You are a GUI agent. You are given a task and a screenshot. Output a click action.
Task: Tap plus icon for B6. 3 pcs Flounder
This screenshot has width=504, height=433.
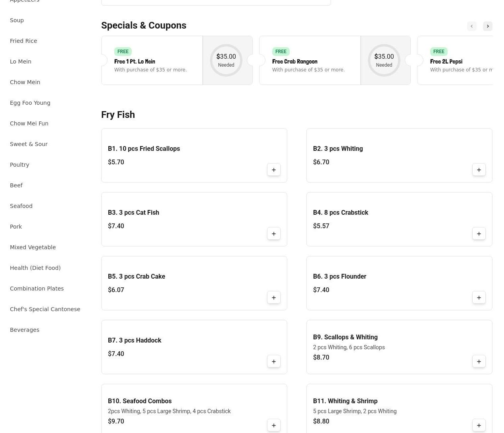[479, 298]
